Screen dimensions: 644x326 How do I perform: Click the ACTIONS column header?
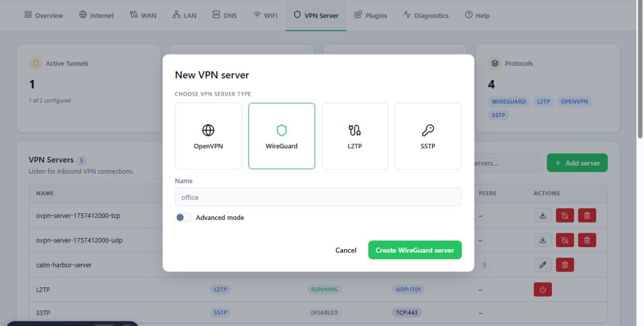point(547,193)
